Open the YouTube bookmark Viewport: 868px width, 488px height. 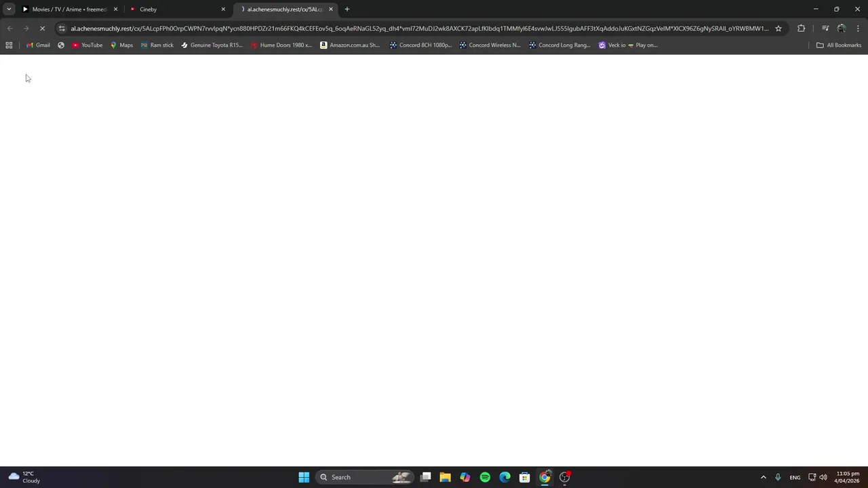tap(87, 45)
